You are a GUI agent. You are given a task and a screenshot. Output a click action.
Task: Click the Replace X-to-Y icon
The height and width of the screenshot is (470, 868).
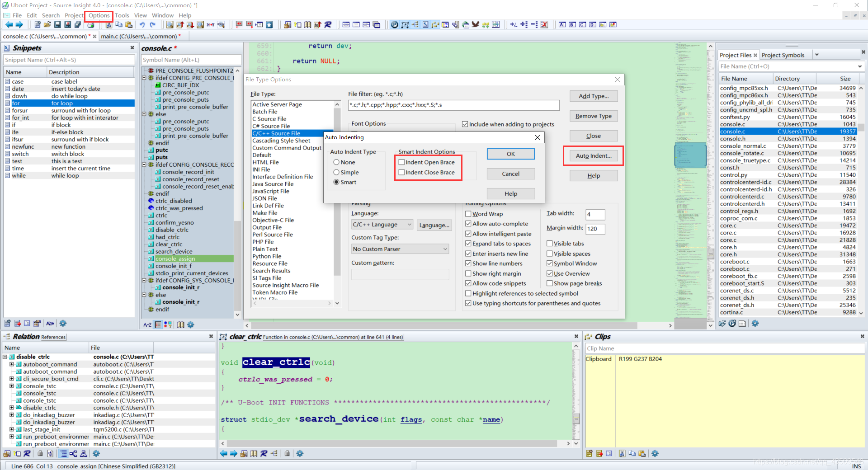pos(210,25)
